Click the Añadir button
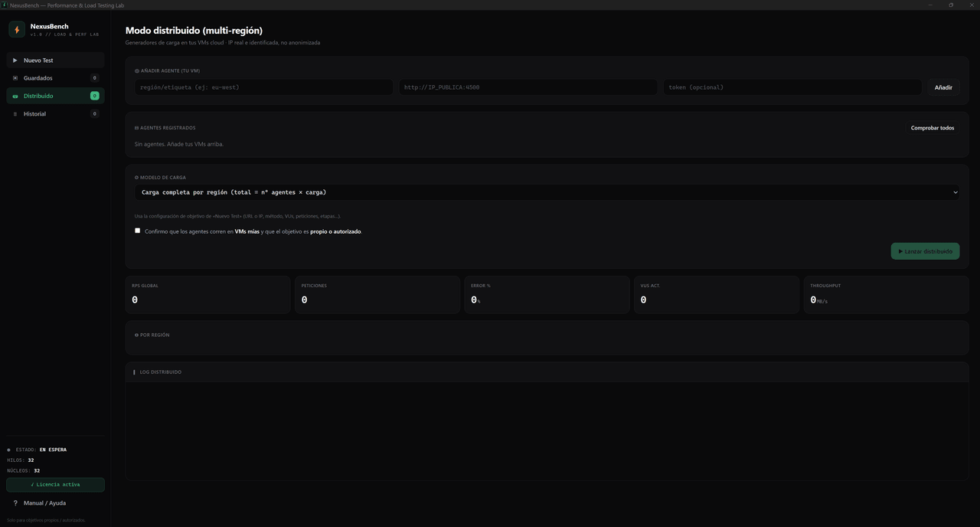 coord(943,87)
